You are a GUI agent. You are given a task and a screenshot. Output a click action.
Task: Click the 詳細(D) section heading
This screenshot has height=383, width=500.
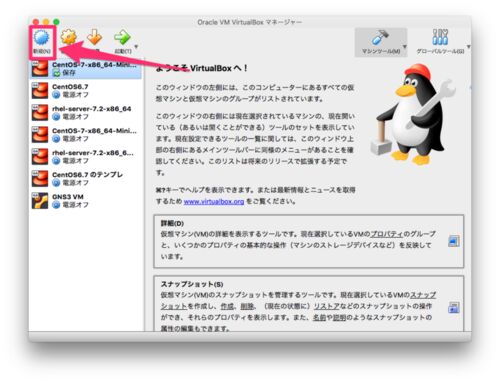[x=172, y=223]
